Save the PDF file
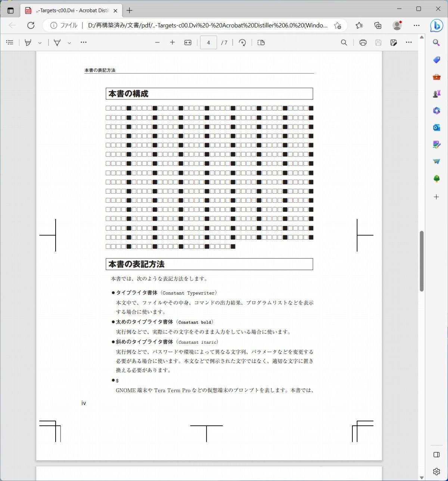Screen dimensions: 448x481 click(x=378, y=43)
